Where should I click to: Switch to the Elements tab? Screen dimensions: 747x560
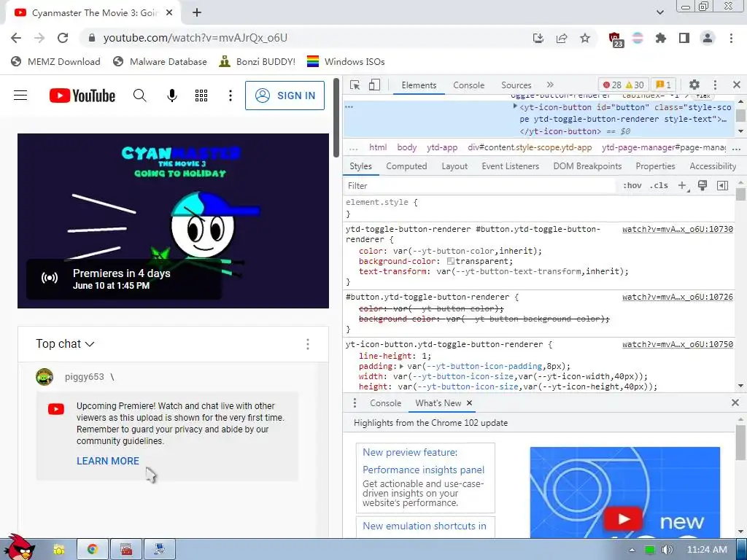tap(419, 85)
